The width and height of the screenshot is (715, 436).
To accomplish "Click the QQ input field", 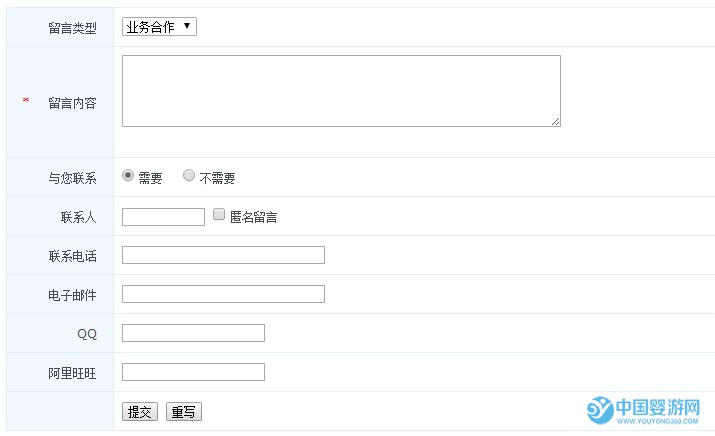I will (x=193, y=333).
